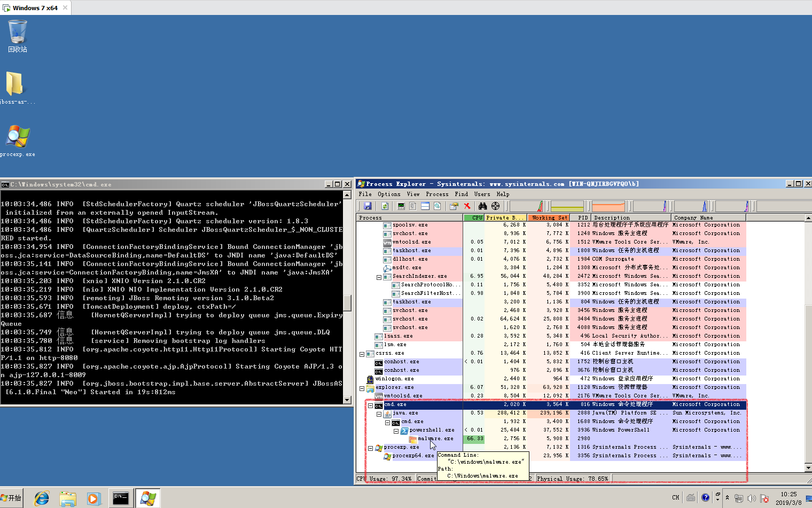
Task: Toggle the Show Lower Pane toolbar icon
Action: point(425,206)
